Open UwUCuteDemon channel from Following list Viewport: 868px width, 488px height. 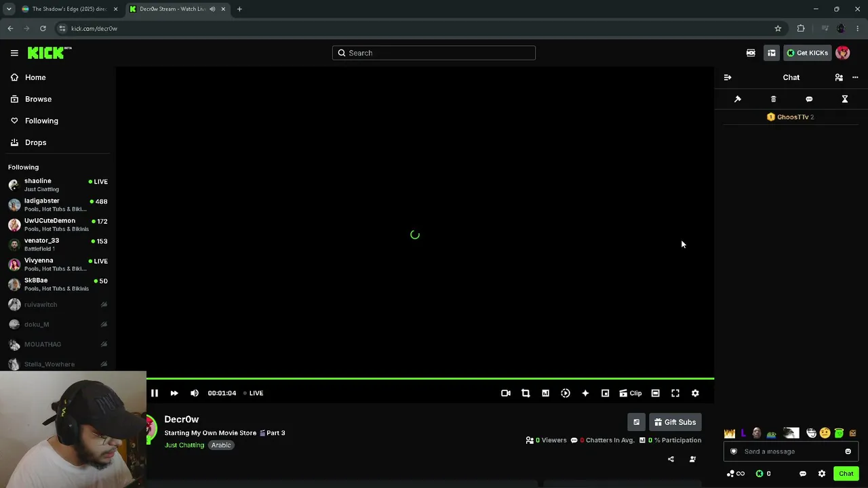[58, 224]
